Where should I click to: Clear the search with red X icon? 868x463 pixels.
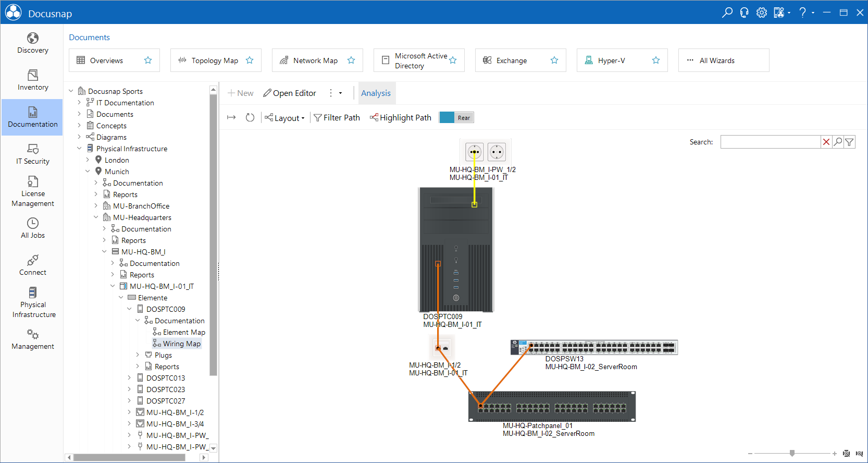coord(826,142)
